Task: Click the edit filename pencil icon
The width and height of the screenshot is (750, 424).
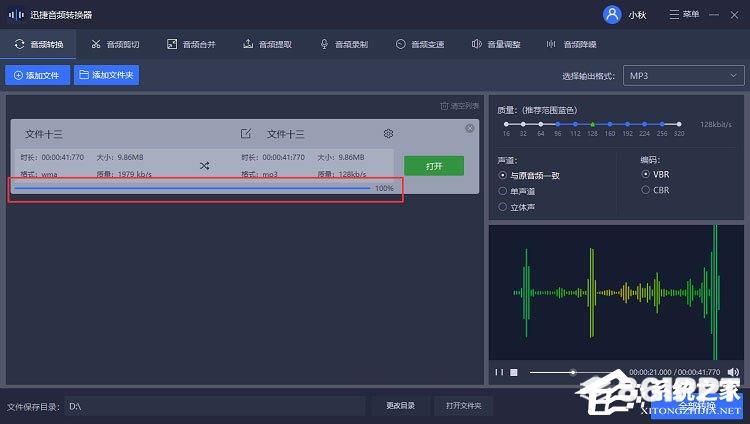Action: coord(246,134)
